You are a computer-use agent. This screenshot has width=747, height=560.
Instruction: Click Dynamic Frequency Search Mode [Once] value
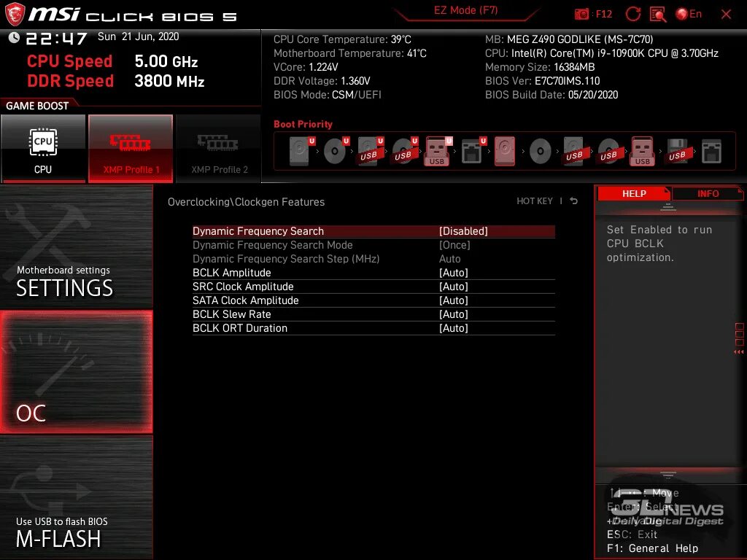[454, 245]
